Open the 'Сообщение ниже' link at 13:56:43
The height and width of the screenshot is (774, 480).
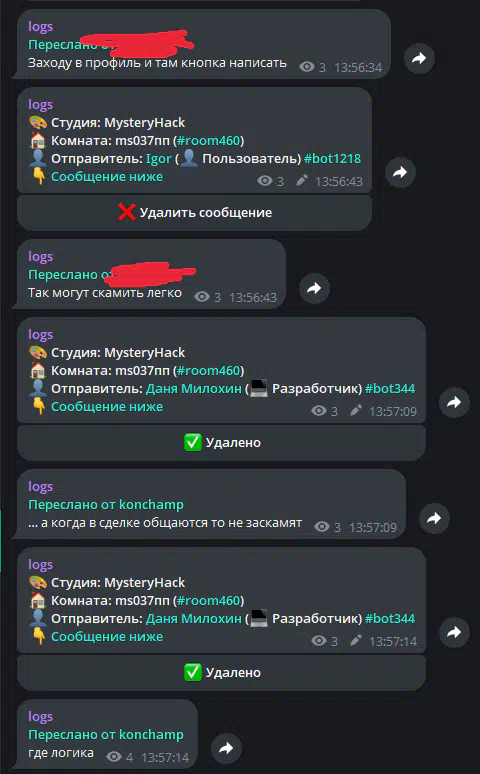tap(107, 177)
